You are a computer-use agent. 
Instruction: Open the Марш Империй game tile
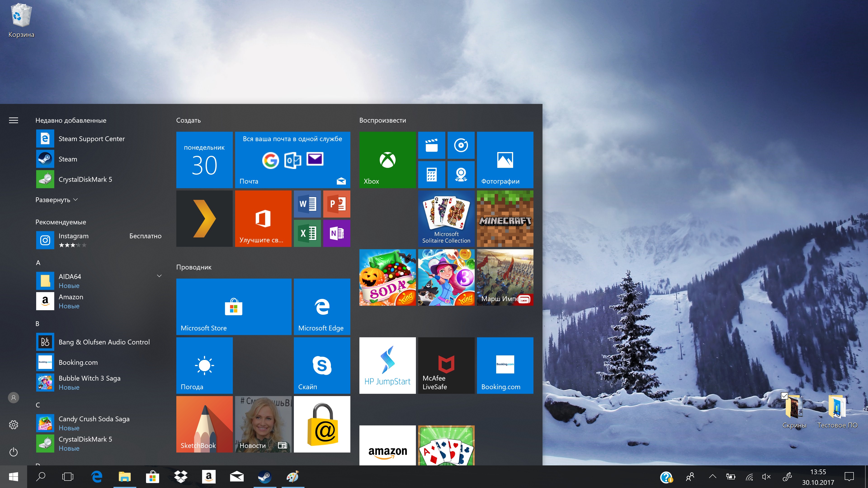[505, 277]
